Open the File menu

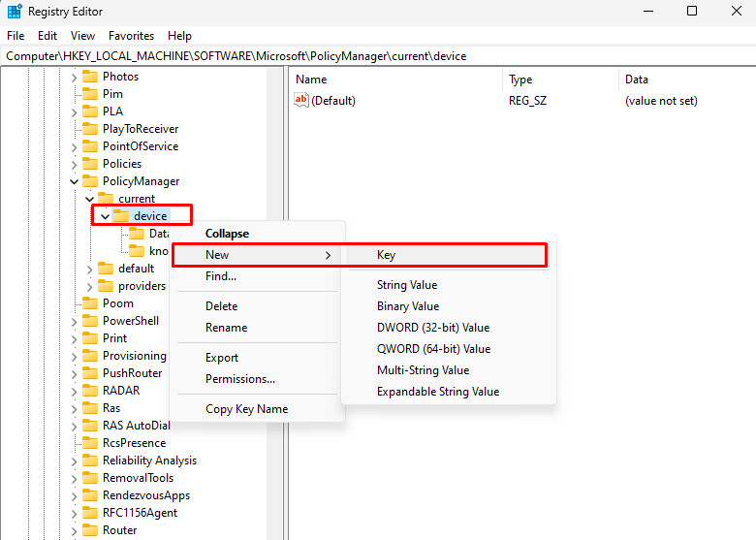[x=16, y=36]
